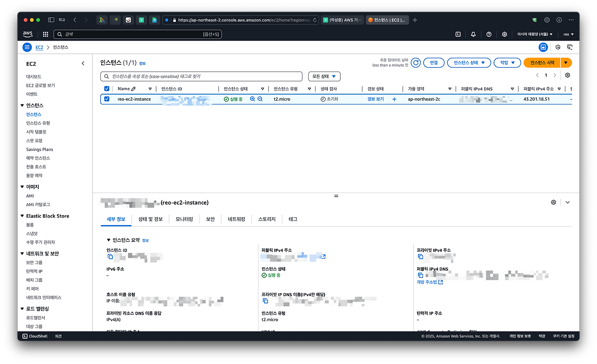
Task: Click the Safari sidebar toggle icon
Action: coord(51,20)
